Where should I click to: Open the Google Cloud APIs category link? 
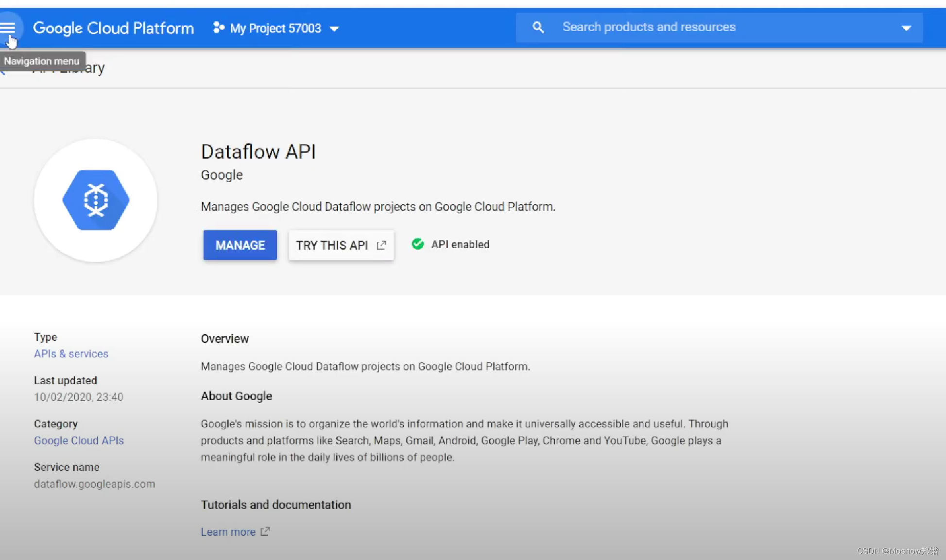(79, 441)
